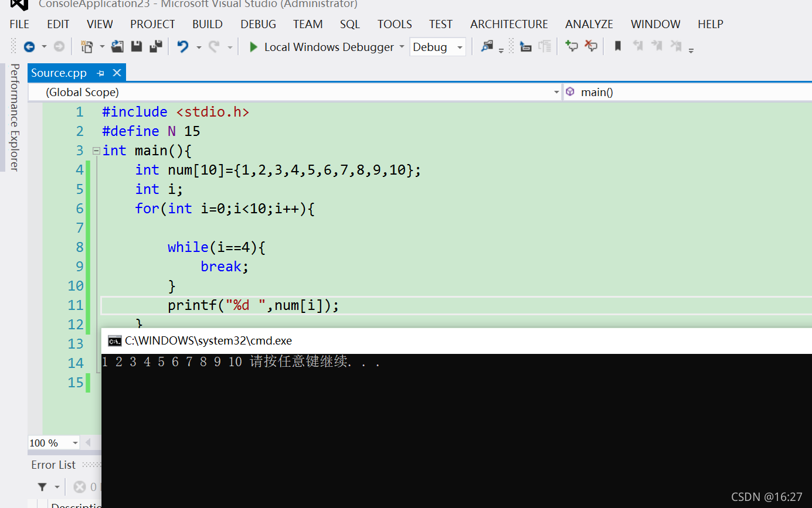
Task: Click the Error List panel title
Action: pos(53,465)
